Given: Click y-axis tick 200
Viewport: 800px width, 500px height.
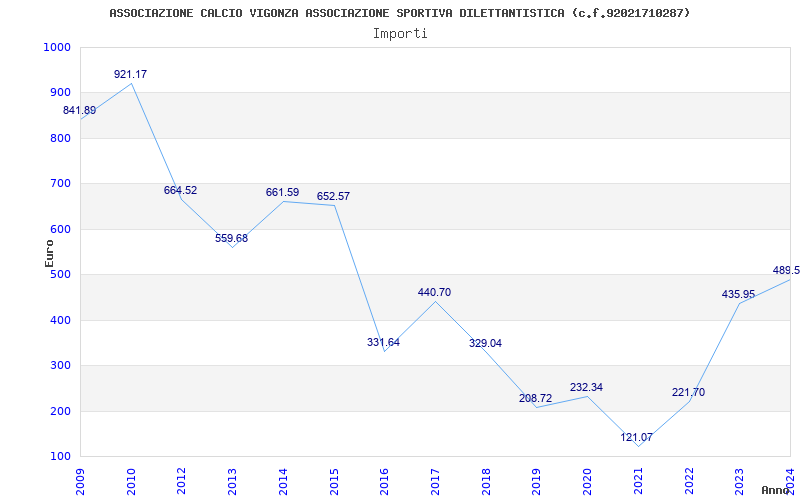Looking at the screenshot, I should click(60, 411).
